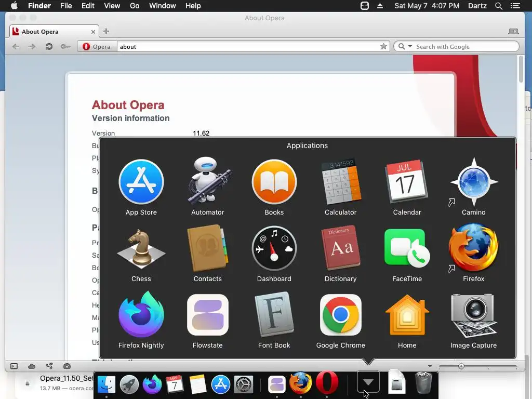Open the Books app icon
532x399 pixels.
[274, 182]
